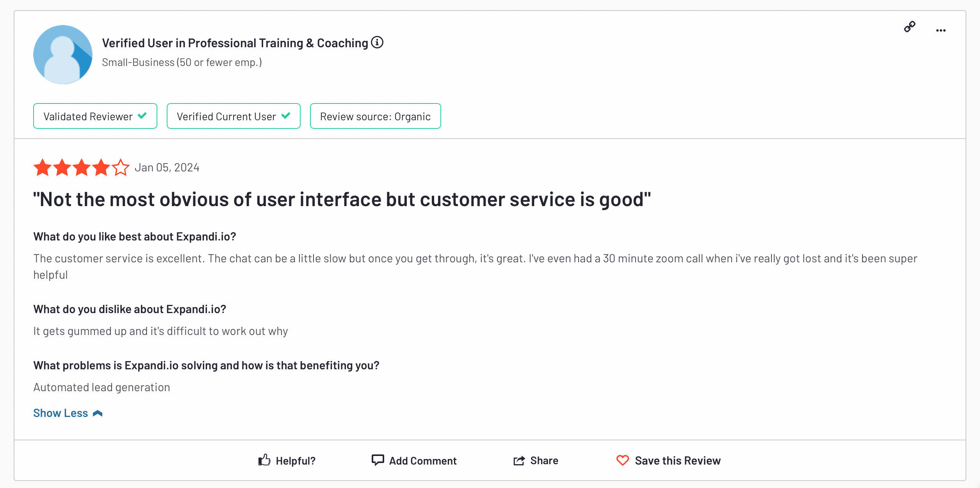Image resolution: width=980 pixels, height=488 pixels.
Task: Click the heart save icon
Action: pyautogui.click(x=623, y=461)
